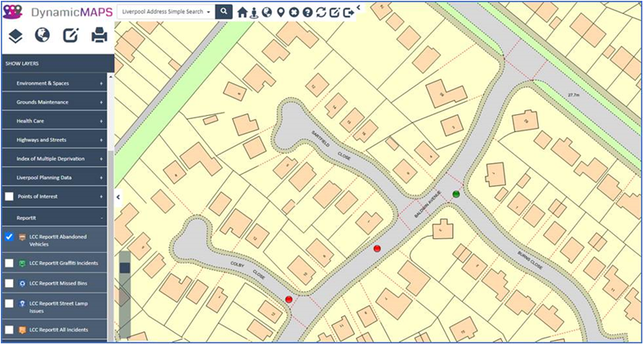Click the small globe icon in top toolbar
Viewport: 644px width, 345px height.
click(267, 12)
